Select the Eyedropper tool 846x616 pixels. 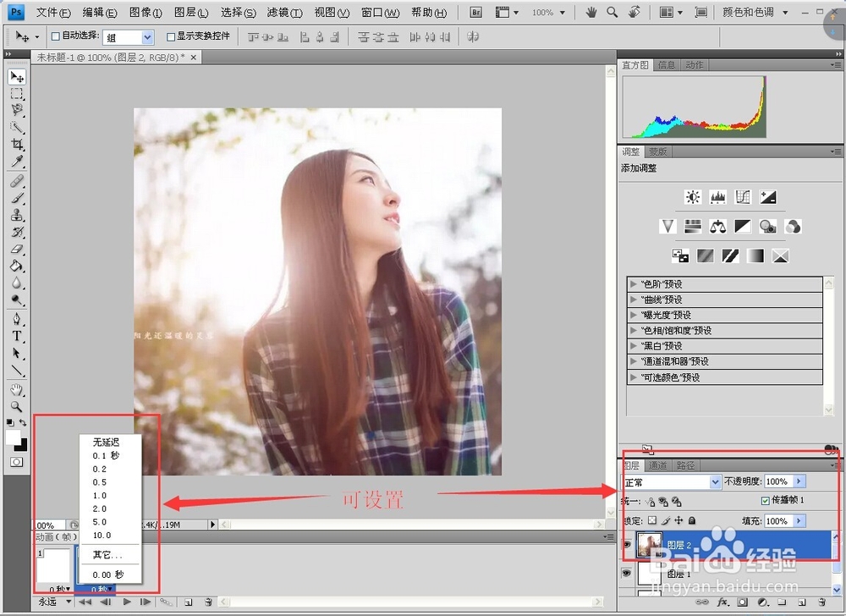17,162
